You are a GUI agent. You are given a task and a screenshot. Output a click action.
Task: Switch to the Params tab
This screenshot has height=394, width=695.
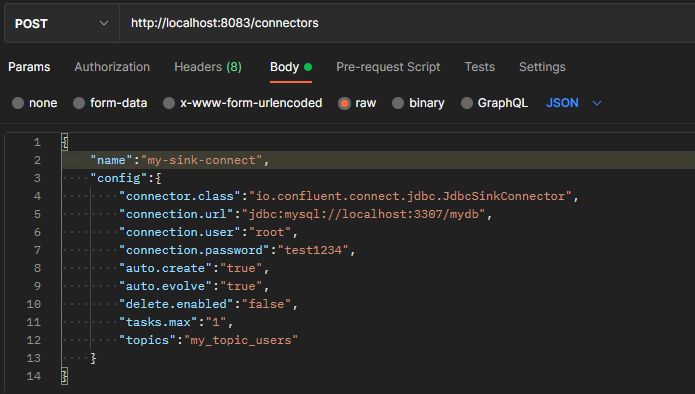[29, 67]
